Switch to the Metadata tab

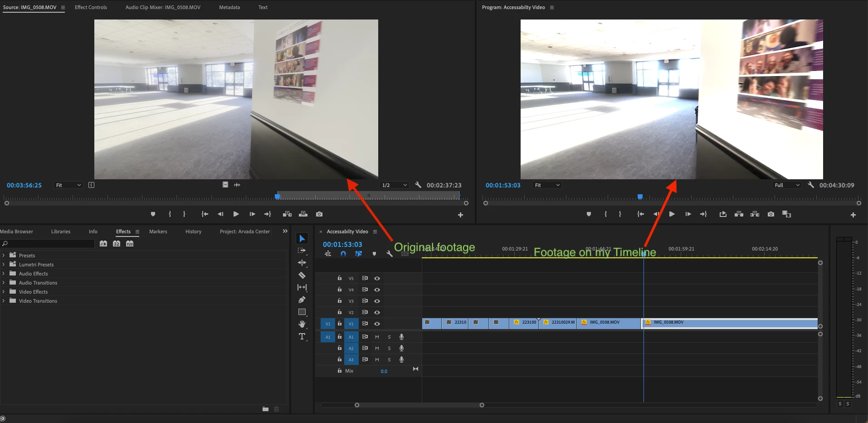point(229,7)
